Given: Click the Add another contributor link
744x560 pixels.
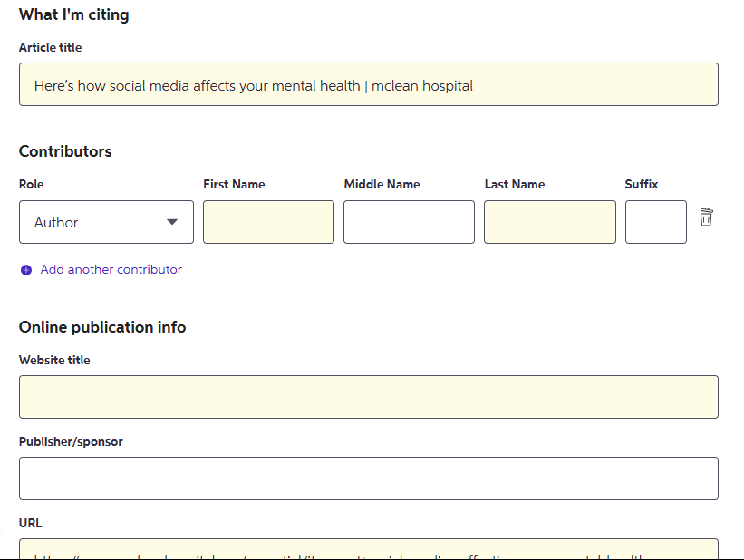Looking at the screenshot, I should pyautogui.click(x=111, y=269).
